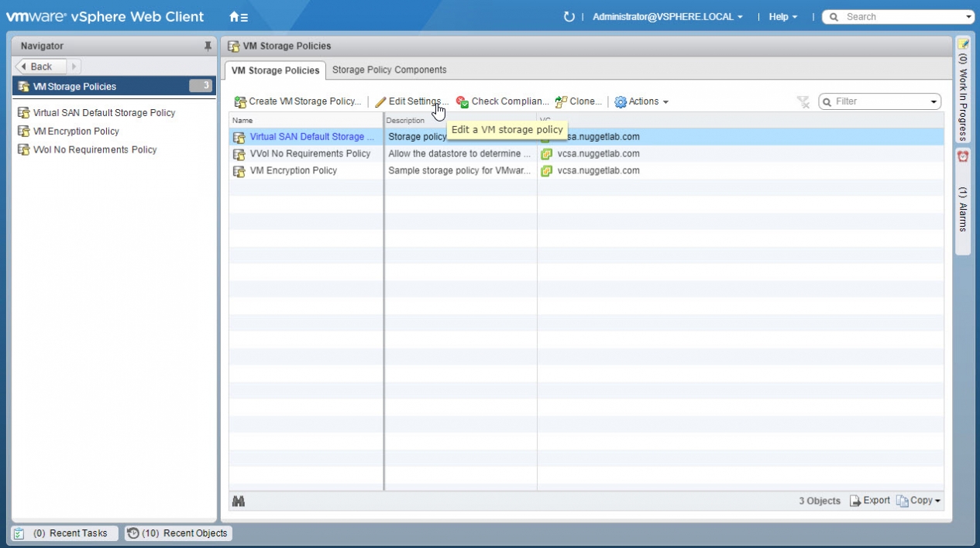980x548 pixels.
Task: Open the Copy dropdown at bottom
Action: point(919,501)
